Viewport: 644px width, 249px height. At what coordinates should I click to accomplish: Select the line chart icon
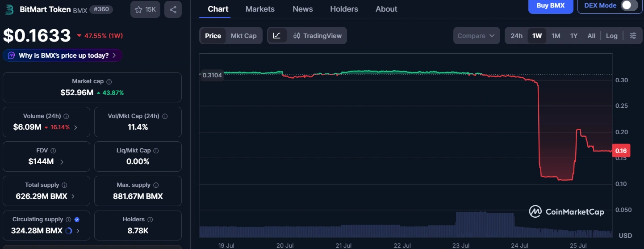click(277, 36)
